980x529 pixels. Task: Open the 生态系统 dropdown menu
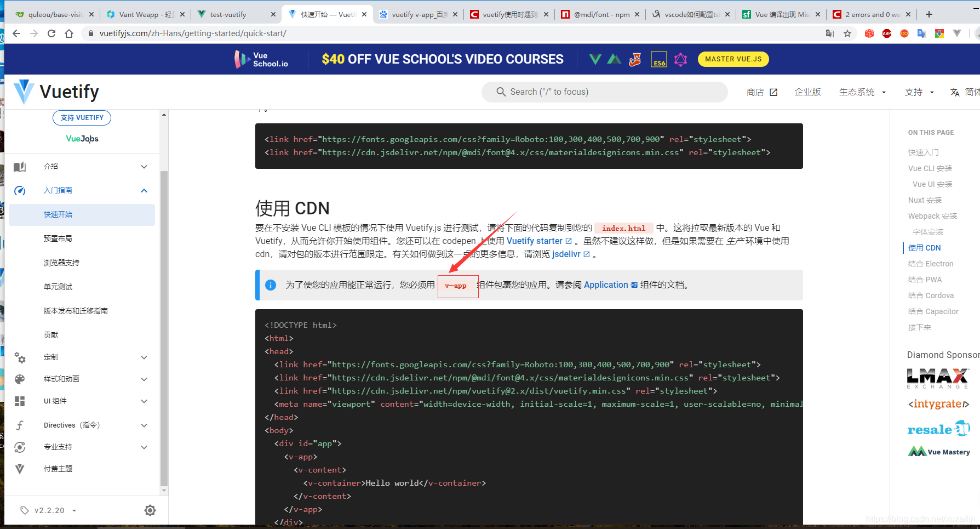coord(862,92)
